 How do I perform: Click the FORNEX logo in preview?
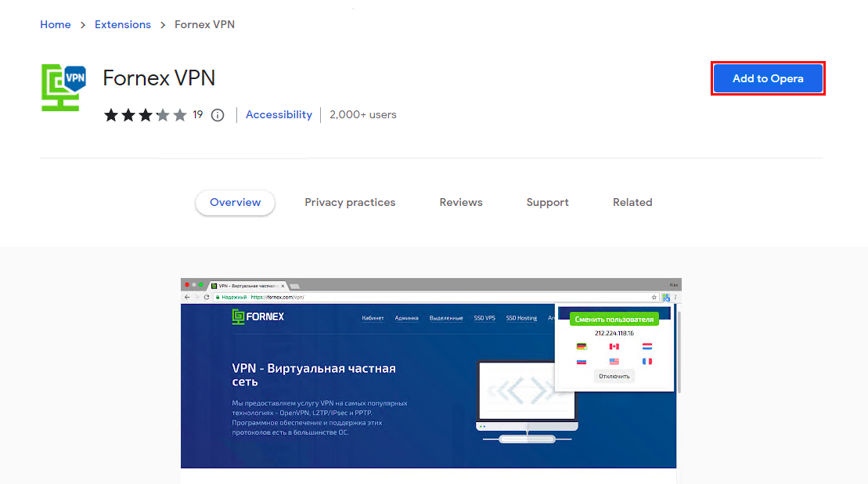pos(258,316)
